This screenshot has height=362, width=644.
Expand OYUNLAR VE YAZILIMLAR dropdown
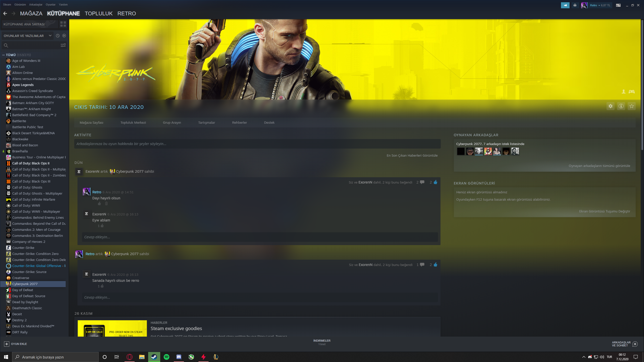coord(50,36)
